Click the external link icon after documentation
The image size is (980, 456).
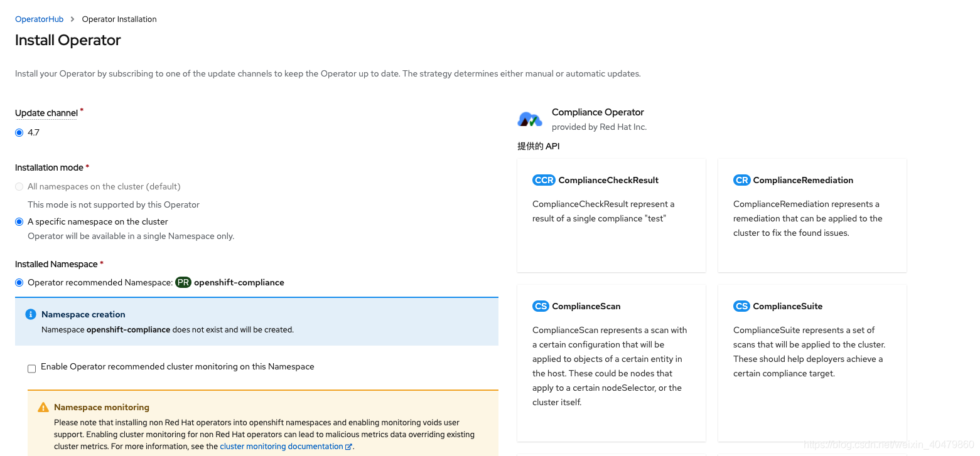click(x=348, y=447)
